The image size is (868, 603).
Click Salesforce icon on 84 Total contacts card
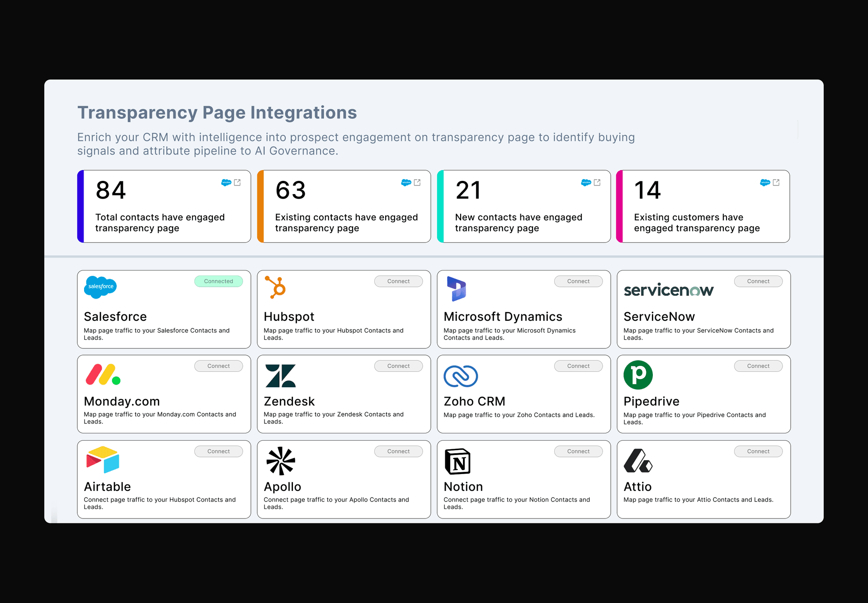point(226,182)
